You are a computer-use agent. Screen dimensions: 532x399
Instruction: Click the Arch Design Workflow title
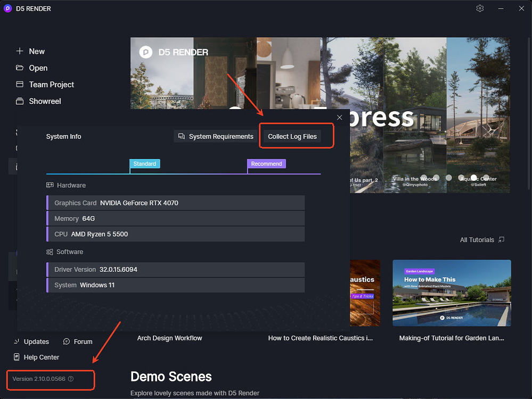170,338
